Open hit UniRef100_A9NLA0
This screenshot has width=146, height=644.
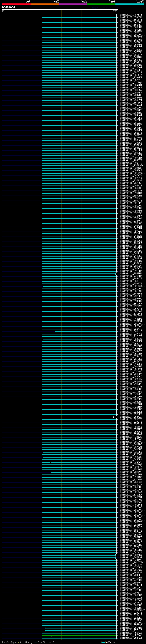(131, 30)
